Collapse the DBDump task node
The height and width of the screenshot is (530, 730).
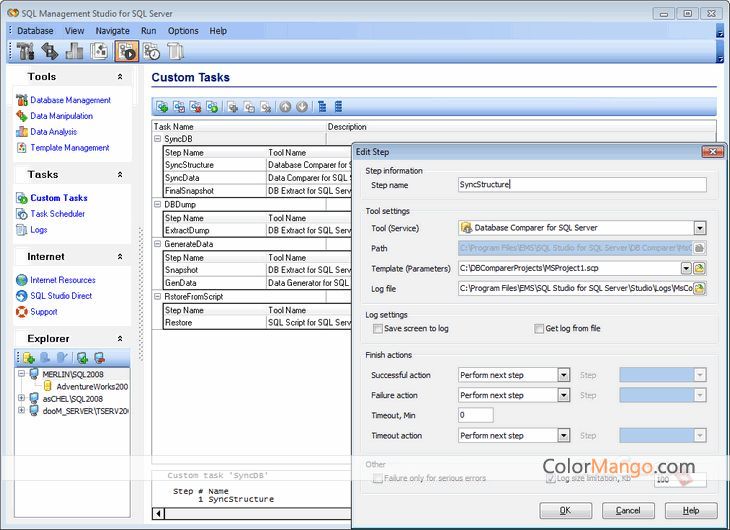157,204
